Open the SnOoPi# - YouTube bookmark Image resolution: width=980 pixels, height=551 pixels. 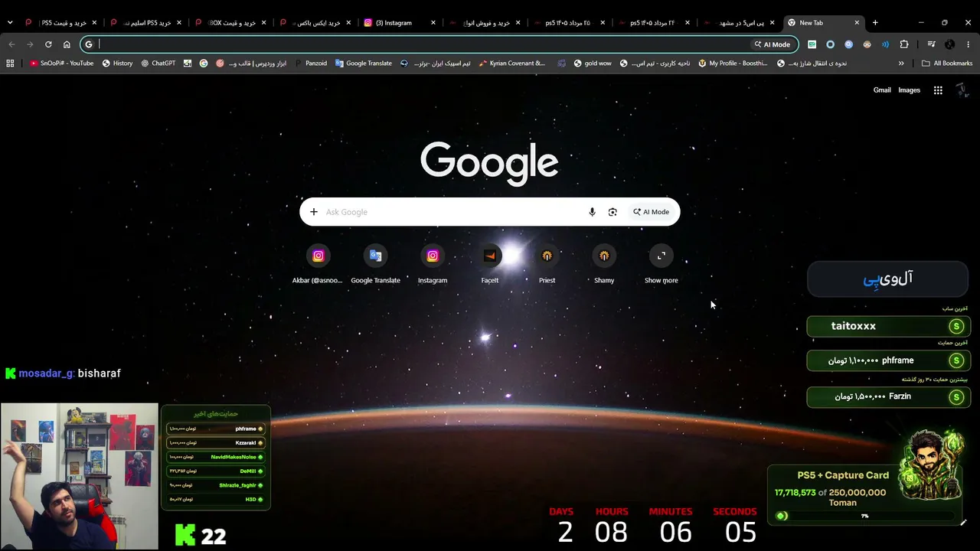(61, 64)
